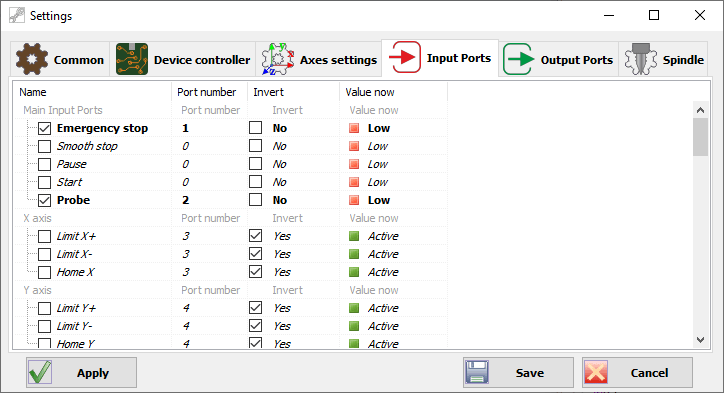This screenshot has width=724, height=393.
Task: Click port number 1 for Emergency stop
Action: 185,128
